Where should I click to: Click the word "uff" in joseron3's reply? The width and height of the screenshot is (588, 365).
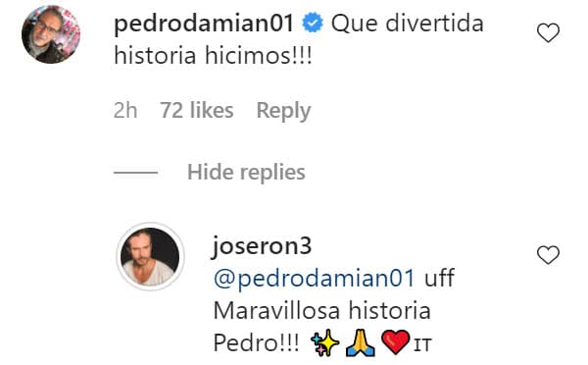[439, 278]
